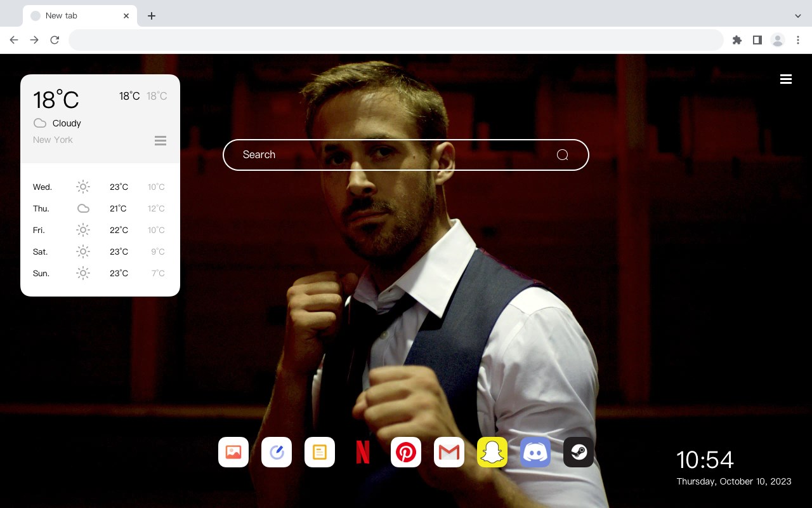Screen dimensions: 812x508
Task: Select the New tab tab
Action: tap(80, 16)
